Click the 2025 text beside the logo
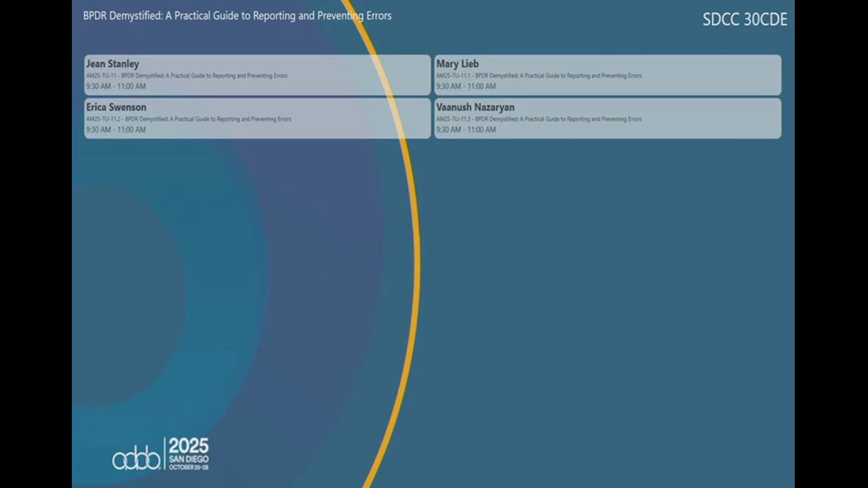868x488 pixels. tap(189, 446)
